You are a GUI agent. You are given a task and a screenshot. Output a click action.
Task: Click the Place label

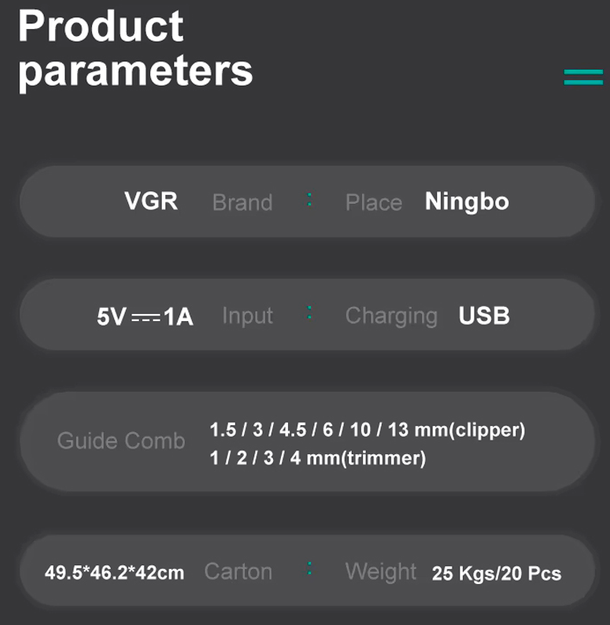point(374,202)
